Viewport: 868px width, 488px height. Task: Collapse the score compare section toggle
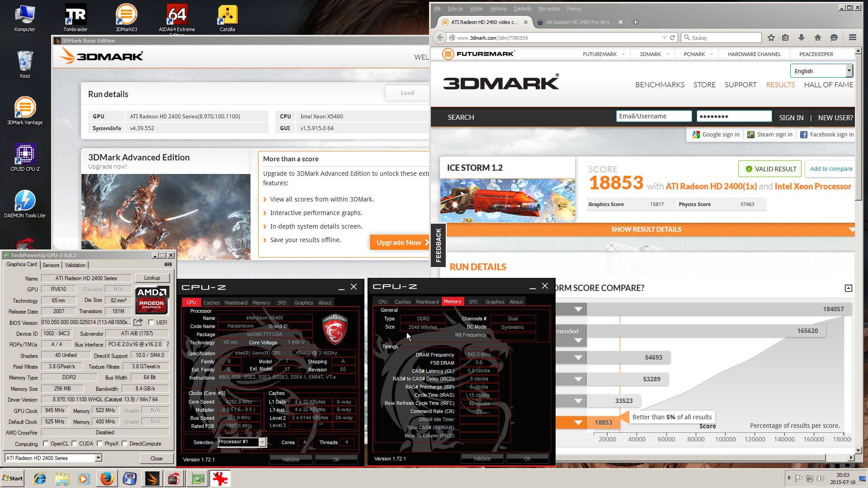(849, 288)
